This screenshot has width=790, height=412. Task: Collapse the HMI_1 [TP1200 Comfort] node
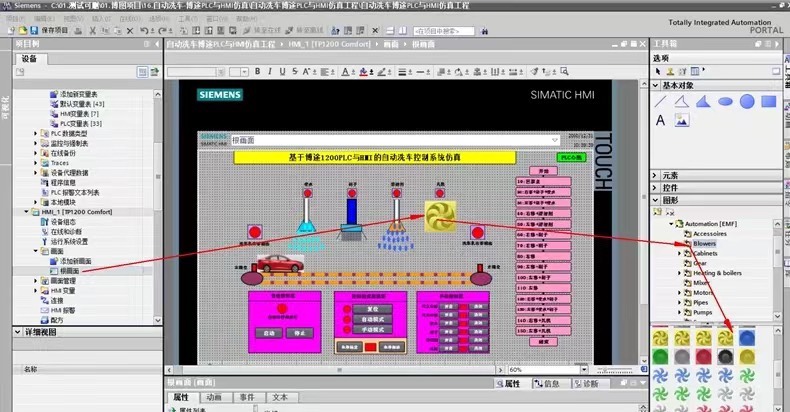click(27, 212)
